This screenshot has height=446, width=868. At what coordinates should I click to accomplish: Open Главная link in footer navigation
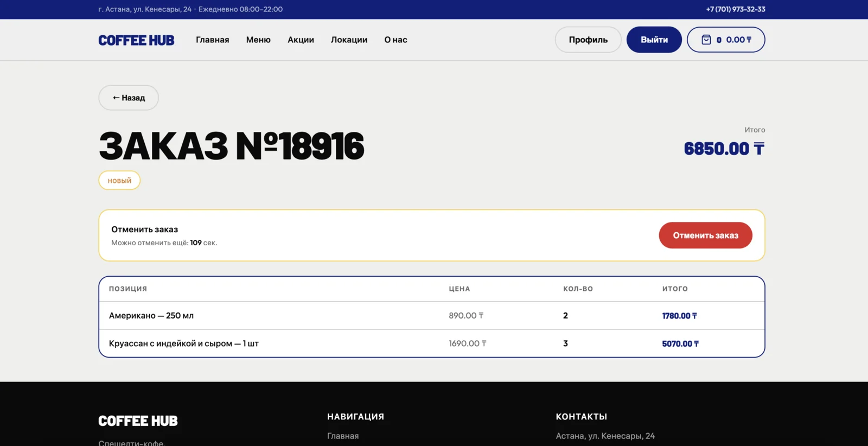(343, 436)
